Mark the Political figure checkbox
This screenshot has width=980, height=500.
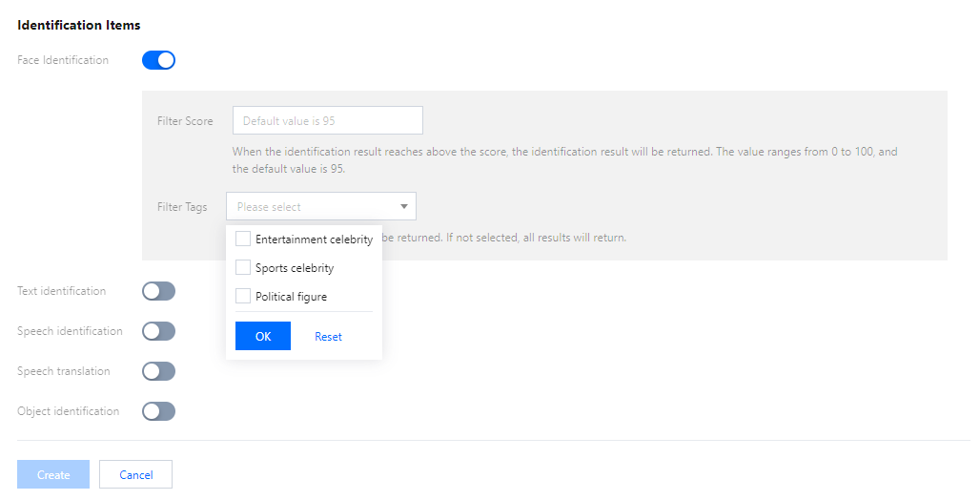(x=243, y=297)
